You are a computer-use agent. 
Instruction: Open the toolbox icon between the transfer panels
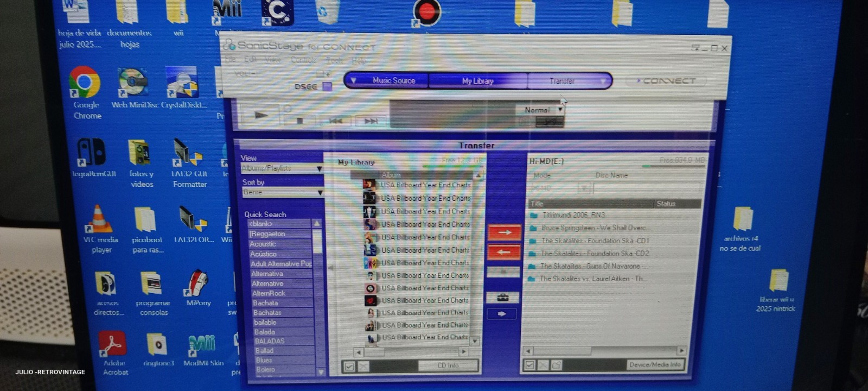point(503,297)
